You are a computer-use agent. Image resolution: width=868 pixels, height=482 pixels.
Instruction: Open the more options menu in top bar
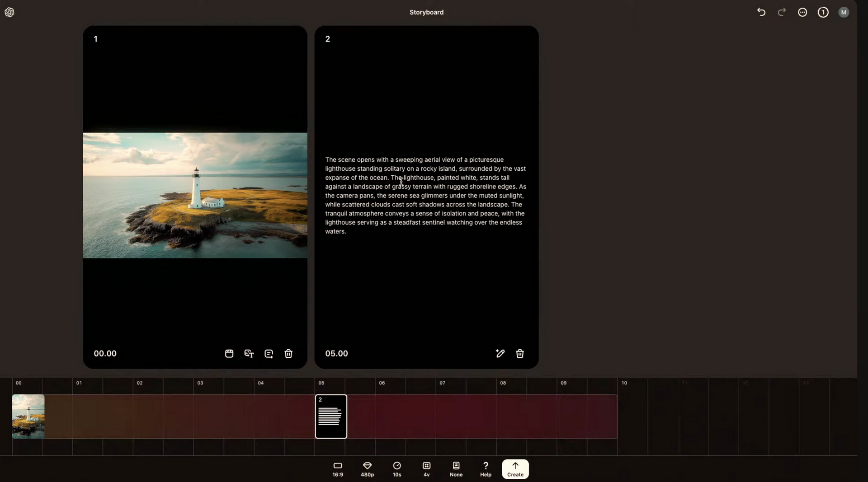[x=803, y=12]
